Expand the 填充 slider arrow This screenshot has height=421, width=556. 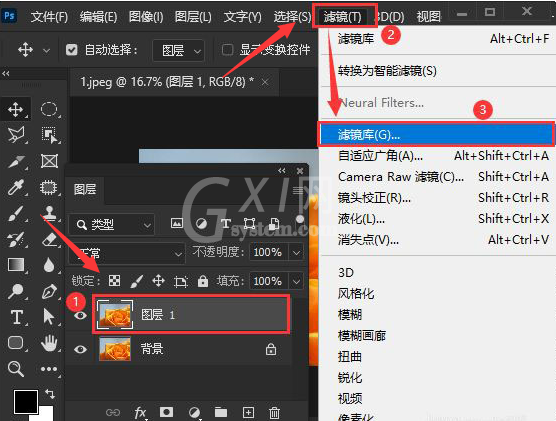pyautogui.click(x=296, y=282)
